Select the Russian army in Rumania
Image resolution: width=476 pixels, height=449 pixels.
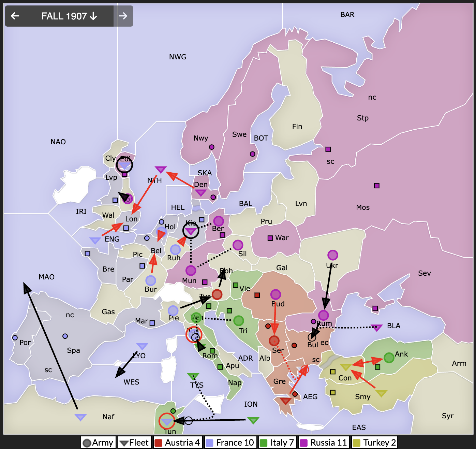coord(324,315)
